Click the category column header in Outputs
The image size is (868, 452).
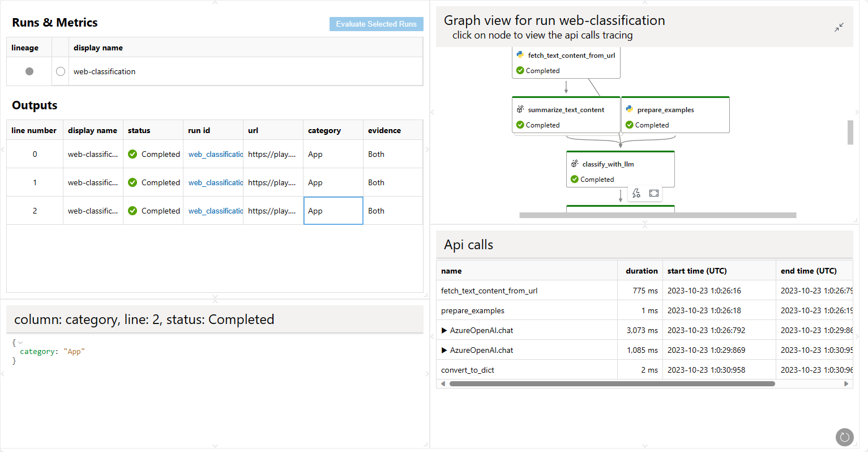point(324,130)
